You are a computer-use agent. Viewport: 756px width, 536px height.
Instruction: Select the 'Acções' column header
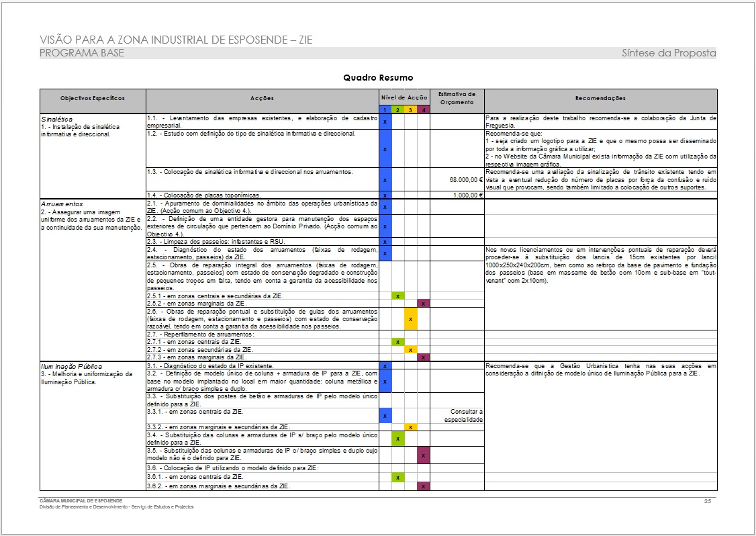click(262, 98)
